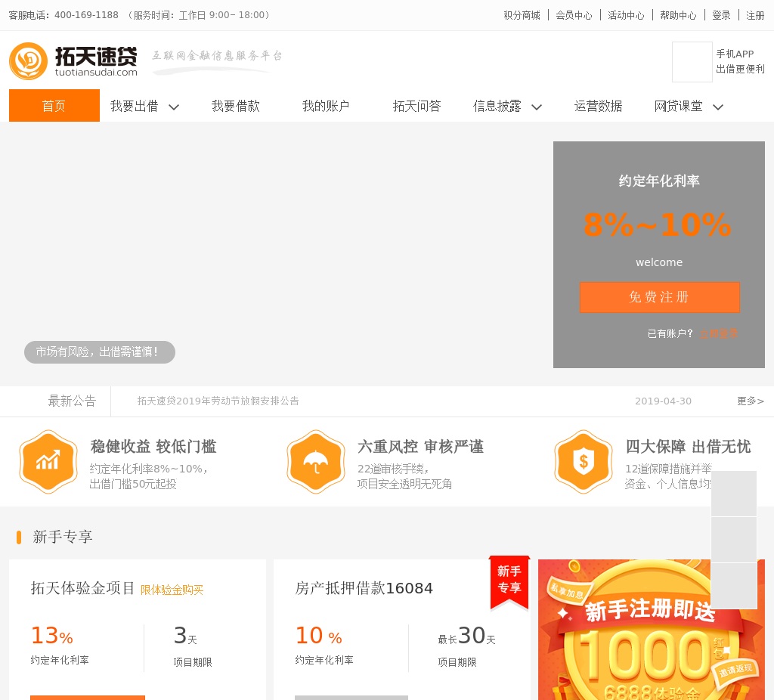Expand the 我要出借 dropdown arrow
The image size is (774, 700).
(x=174, y=107)
